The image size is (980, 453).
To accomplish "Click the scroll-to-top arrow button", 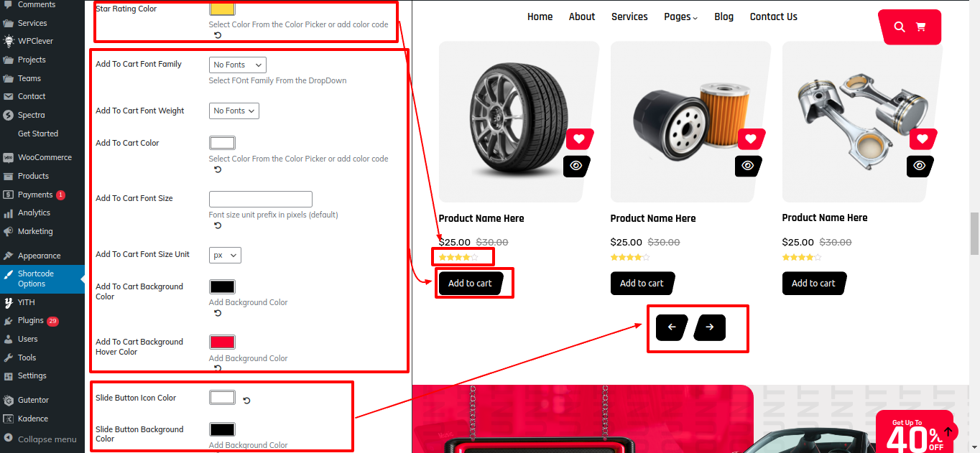I will pyautogui.click(x=948, y=431).
